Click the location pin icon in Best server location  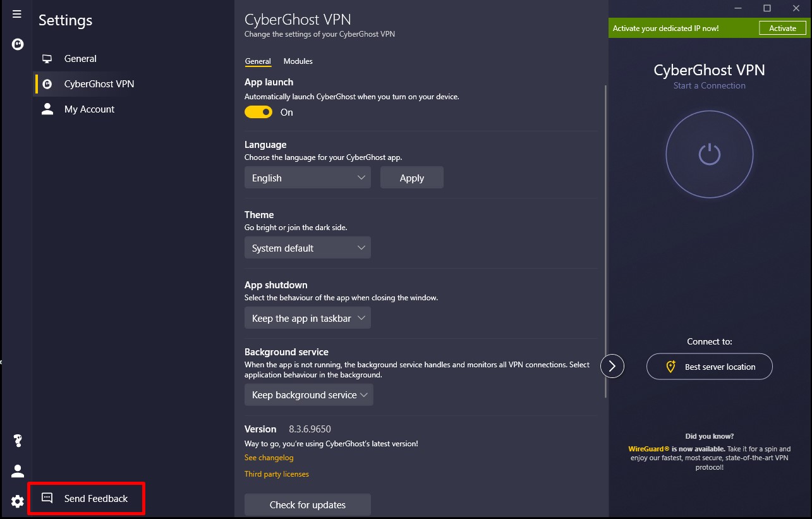point(671,367)
